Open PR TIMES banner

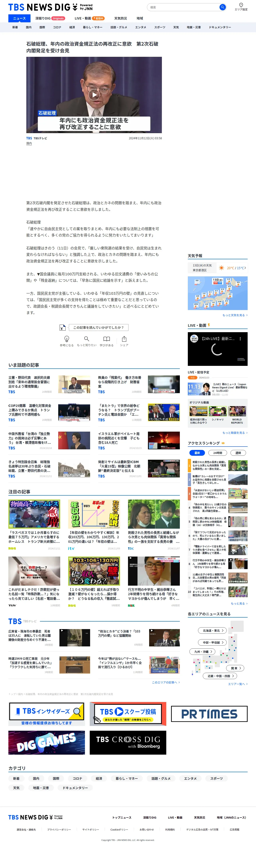coord(209,714)
